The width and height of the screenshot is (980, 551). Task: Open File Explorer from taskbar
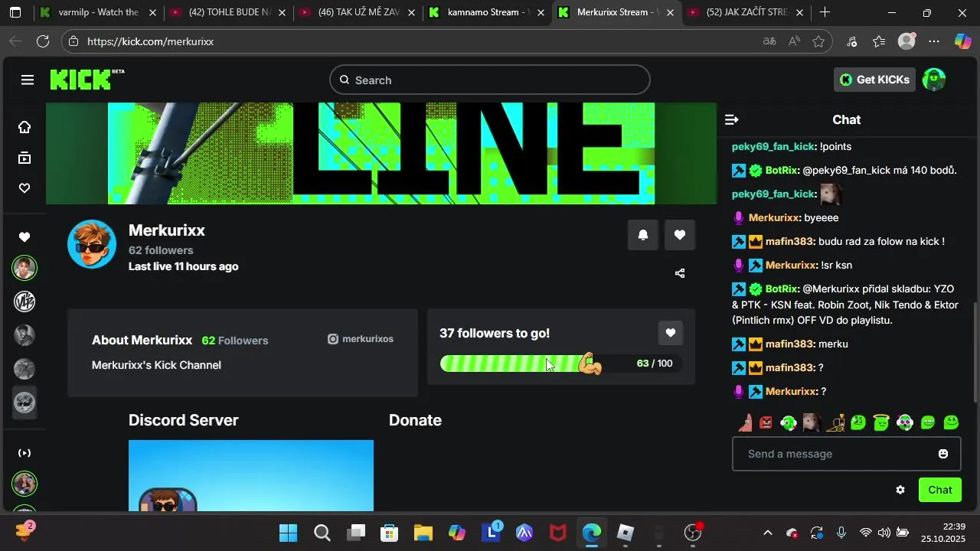[x=423, y=533]
